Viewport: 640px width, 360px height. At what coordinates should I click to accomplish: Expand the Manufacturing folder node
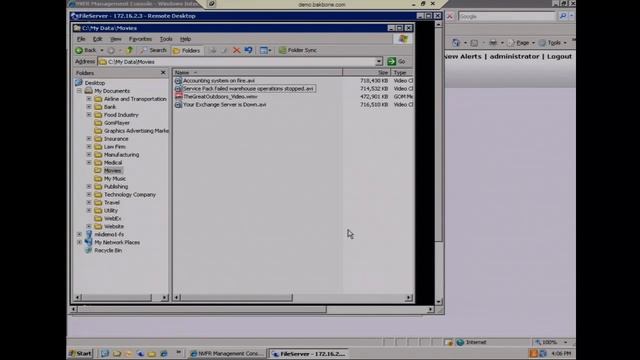[x=89, y=155]
